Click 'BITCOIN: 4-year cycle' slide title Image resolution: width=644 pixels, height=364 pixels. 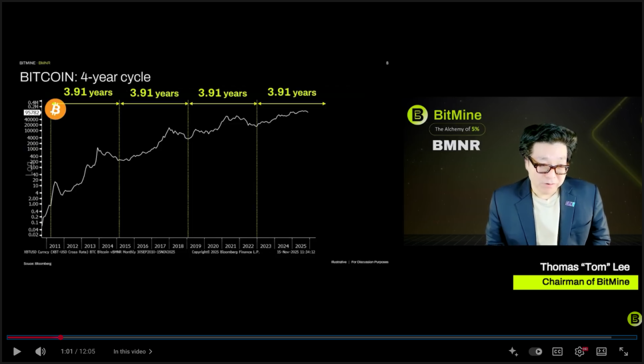[85, 77]
